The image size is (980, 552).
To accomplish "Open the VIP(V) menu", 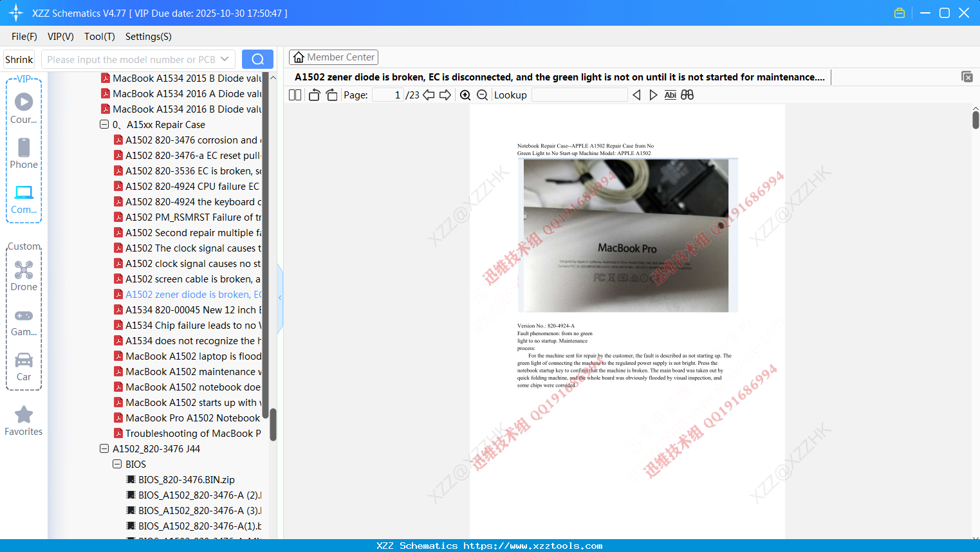I will coord(60,37).
